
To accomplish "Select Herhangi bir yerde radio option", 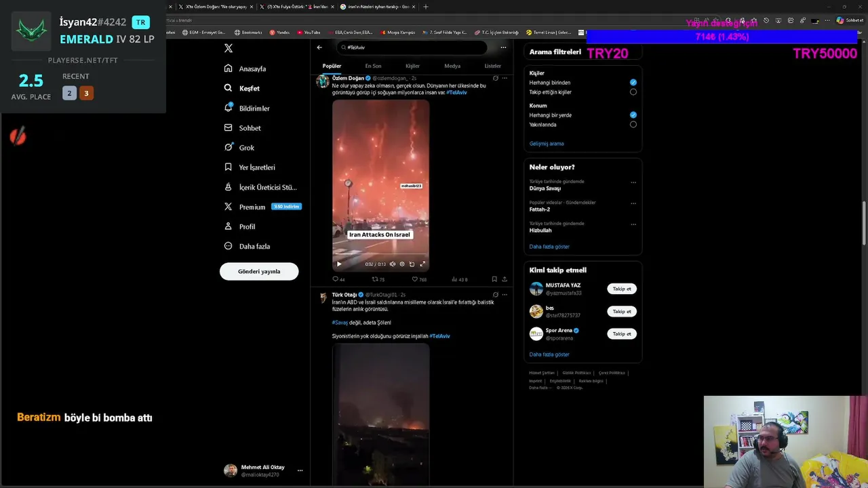I will [633, 115].
